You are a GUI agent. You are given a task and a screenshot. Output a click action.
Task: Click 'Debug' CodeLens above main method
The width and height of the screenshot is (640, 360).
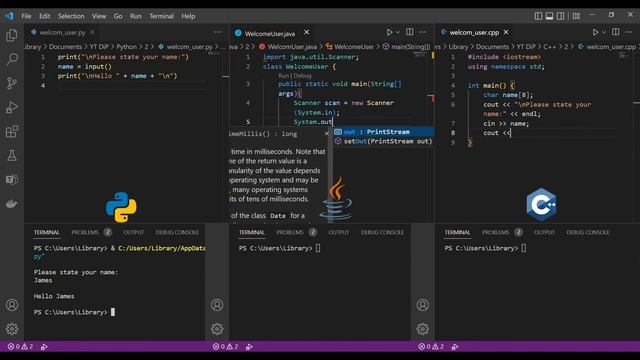coord(302,76)
